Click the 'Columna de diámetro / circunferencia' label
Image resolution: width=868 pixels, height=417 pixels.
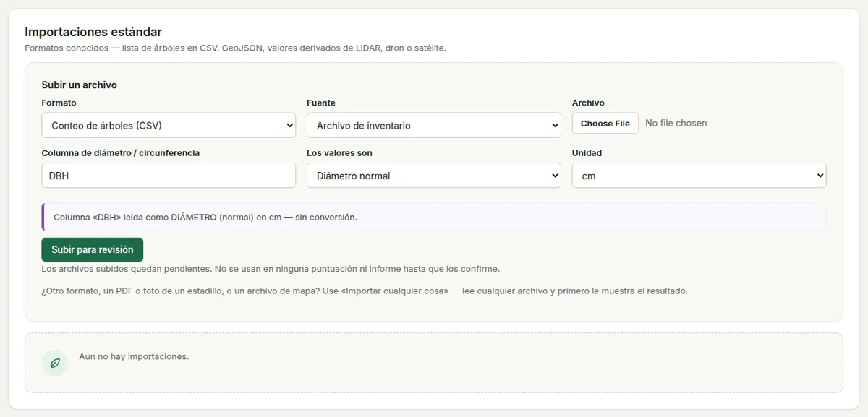pos(121,153)
